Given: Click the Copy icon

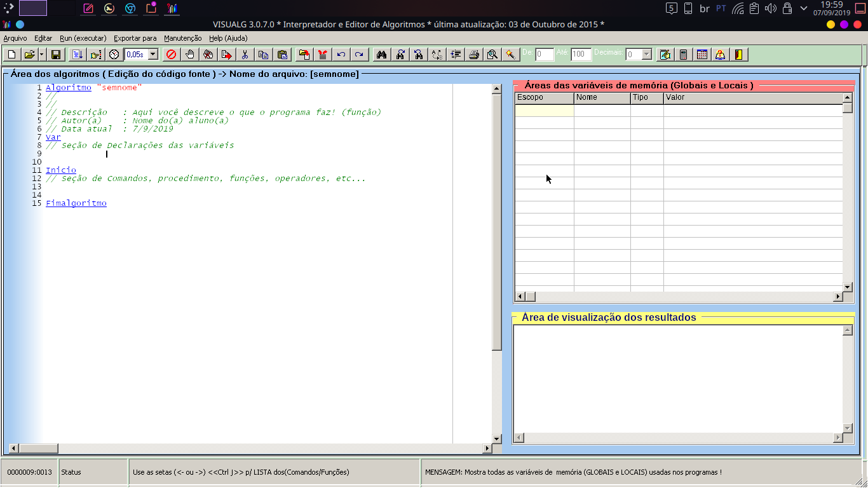Looking at the screenshot, I should (x=263, y=55).
